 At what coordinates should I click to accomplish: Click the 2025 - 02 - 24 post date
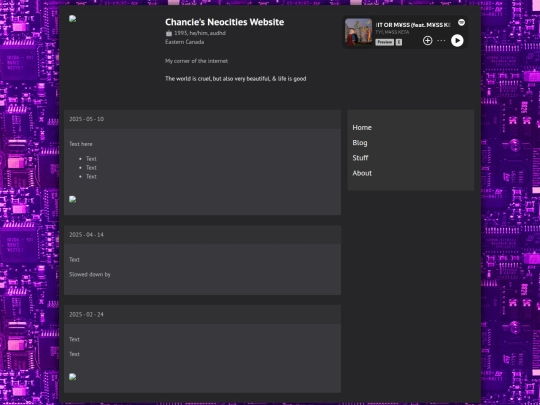coord(86,314)
